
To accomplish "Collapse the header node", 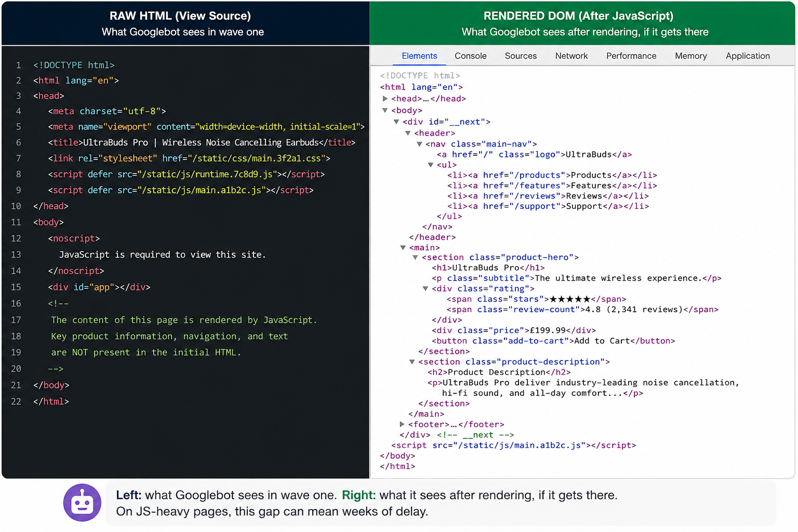I will [x=408, y=133].
